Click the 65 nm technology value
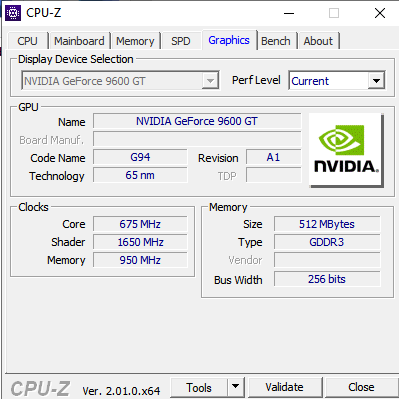399x399 pixels. point(140,175)
